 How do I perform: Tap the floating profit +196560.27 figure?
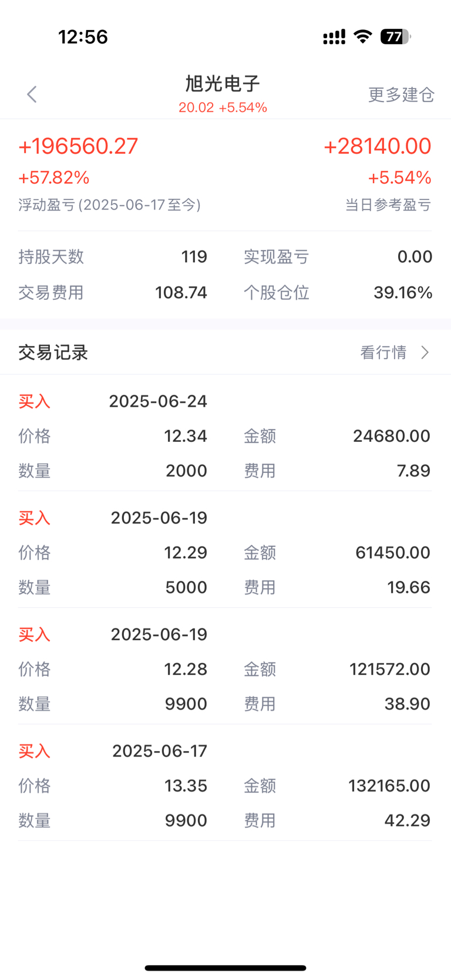(x=78, y=146)
